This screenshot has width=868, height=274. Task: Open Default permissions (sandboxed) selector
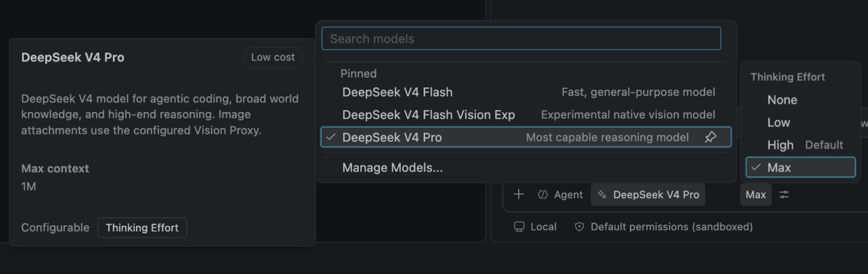click(664, 226)
